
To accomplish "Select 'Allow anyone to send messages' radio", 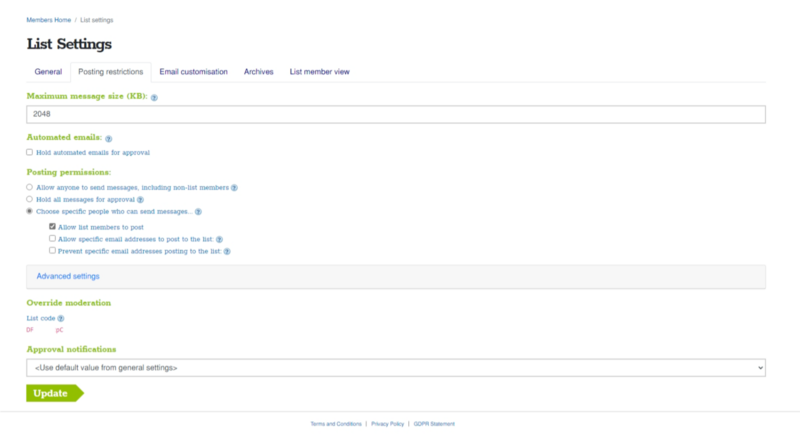I will click(x=29, y=187).
